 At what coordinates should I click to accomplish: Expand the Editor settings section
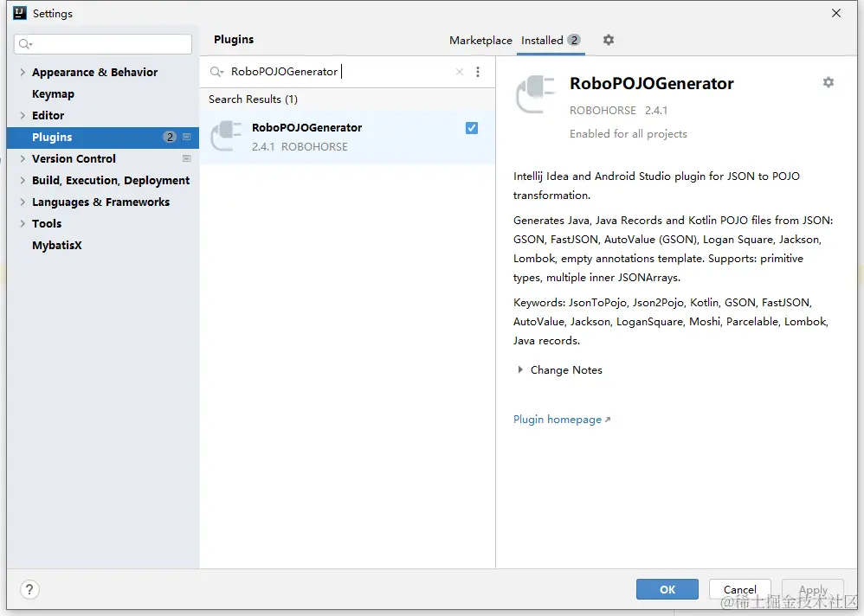[x=23, y=115]
